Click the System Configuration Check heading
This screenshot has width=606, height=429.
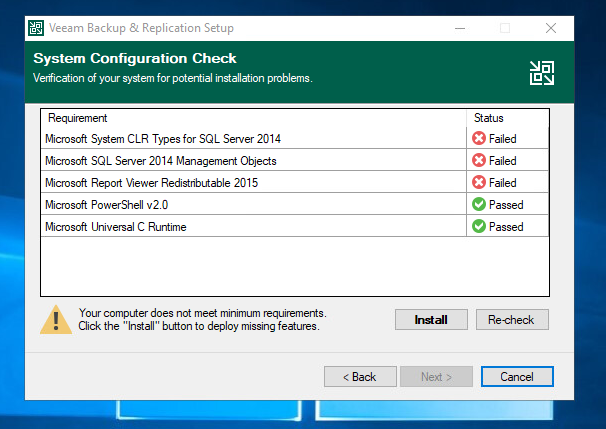(x=135, y=58)
